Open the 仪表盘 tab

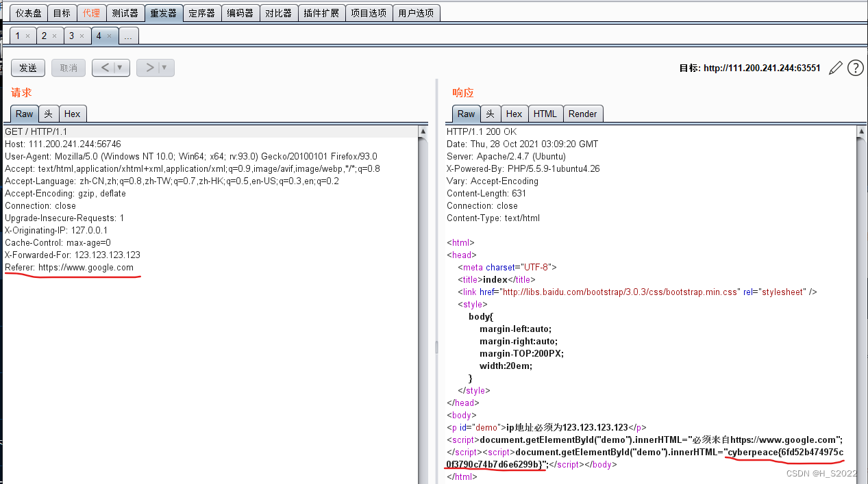[x=29, y=13]
